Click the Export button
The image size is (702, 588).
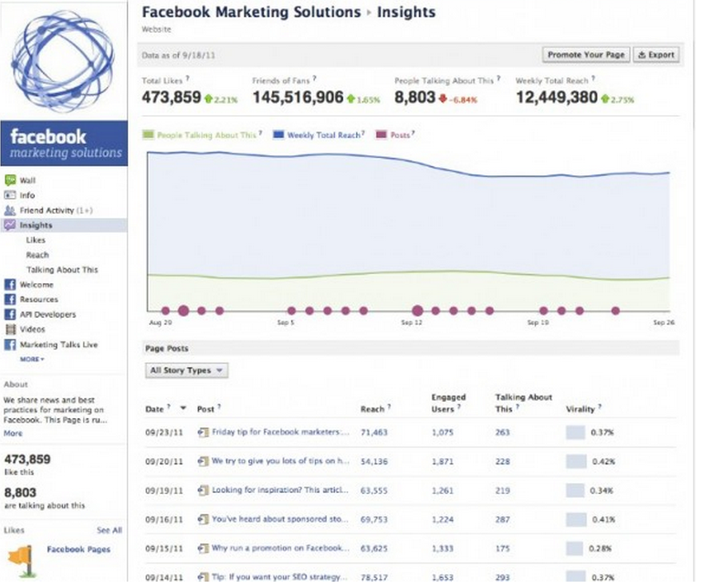click(x=662, y=55)
